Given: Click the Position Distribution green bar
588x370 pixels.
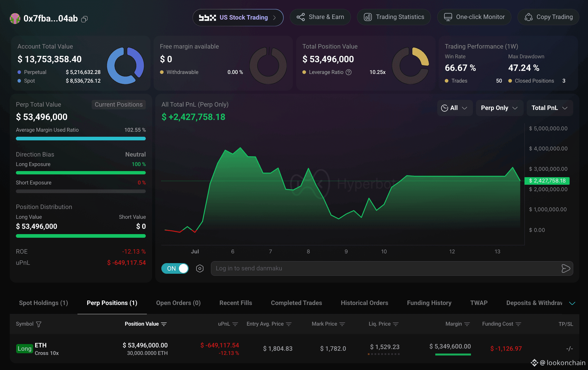Looking at the screenshot, I should pos(81,236).
